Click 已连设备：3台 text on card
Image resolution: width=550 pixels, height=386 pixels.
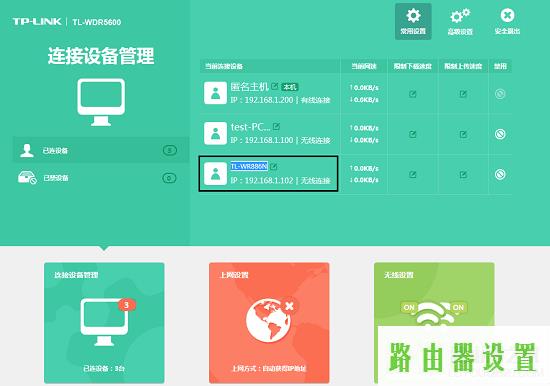(104, 368)
